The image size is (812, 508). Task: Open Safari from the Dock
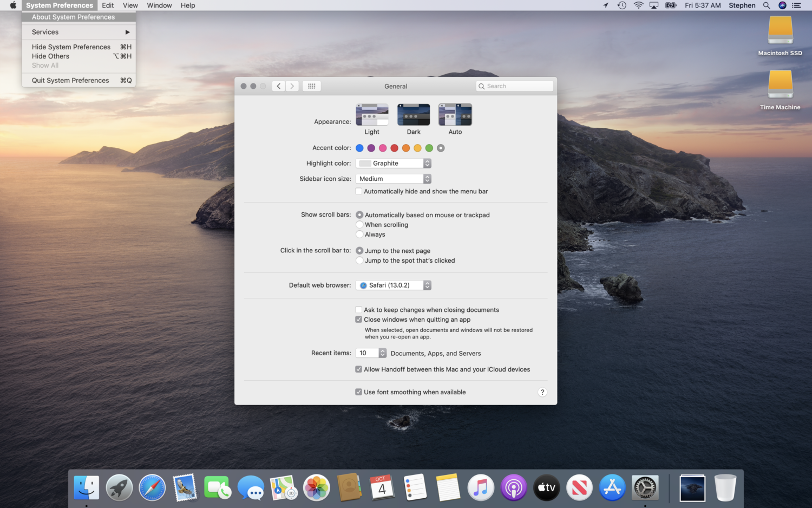coord(152,487)
